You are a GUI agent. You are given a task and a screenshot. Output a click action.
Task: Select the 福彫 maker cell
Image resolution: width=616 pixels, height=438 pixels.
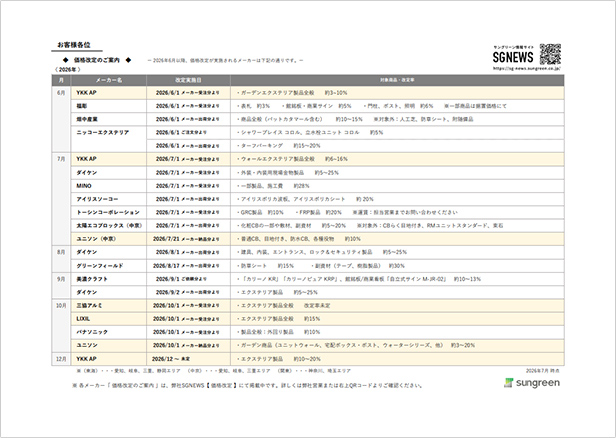109,106
